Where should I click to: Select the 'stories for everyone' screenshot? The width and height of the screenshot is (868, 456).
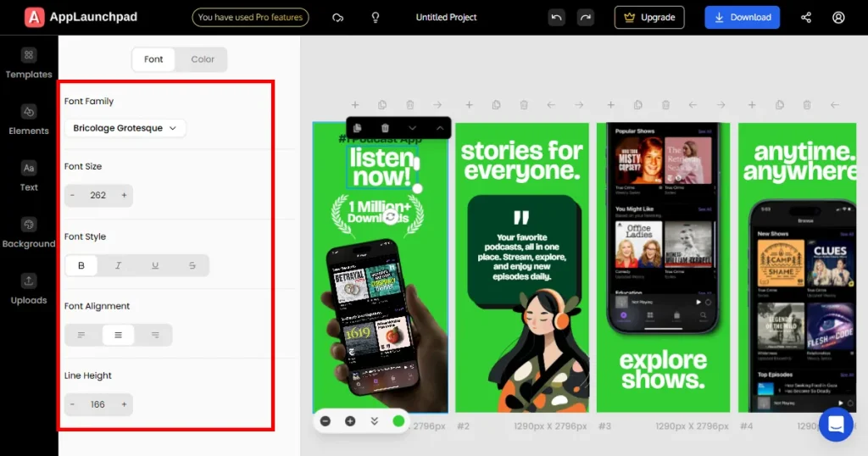(522, 268)
